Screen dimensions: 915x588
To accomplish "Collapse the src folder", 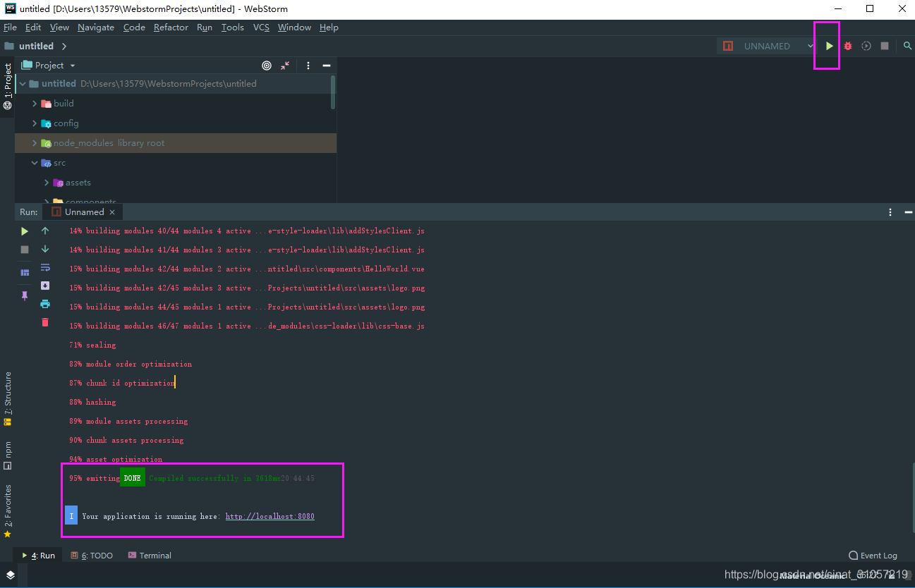I will tap(34, 163).
